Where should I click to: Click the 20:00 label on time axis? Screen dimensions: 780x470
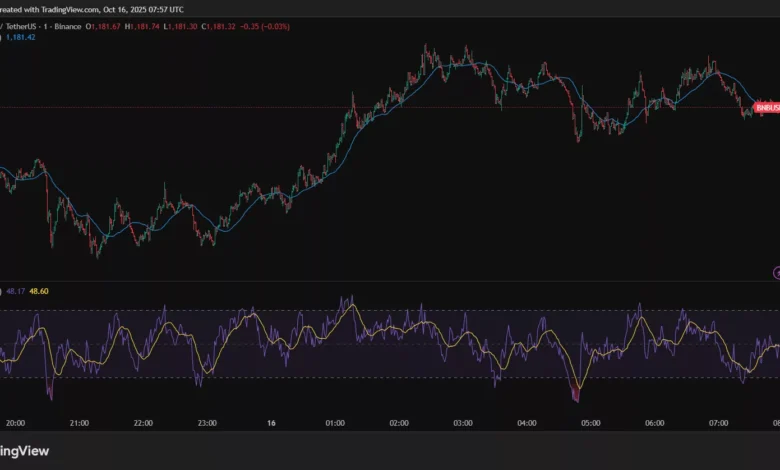pos(15,423)
